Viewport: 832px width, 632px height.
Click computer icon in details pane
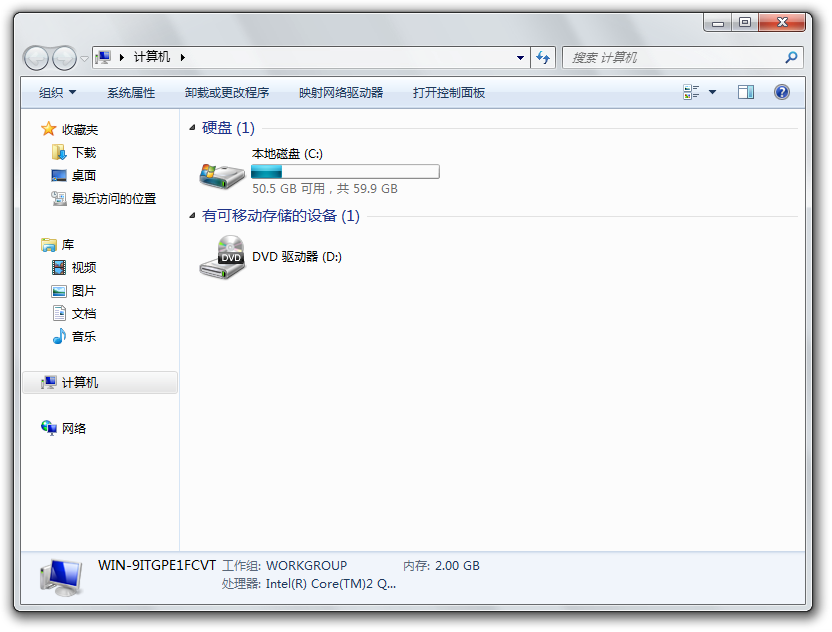click(61, 577)
